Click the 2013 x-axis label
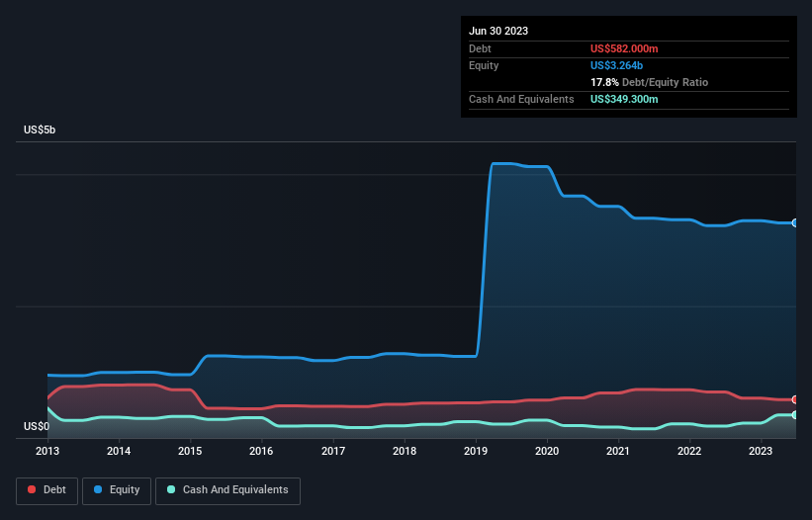Viewport: 812px width, 520px height. pos(47,451)
